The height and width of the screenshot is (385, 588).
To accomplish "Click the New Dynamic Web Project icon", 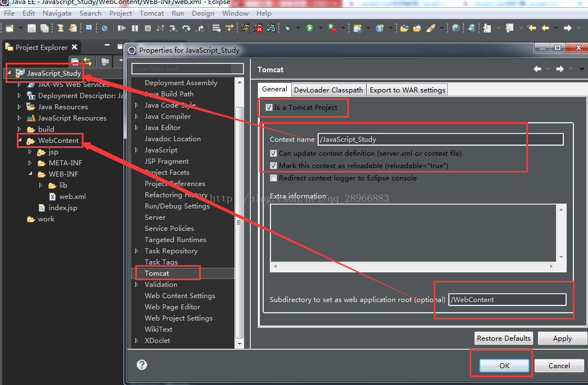I will tap(357, 28).
